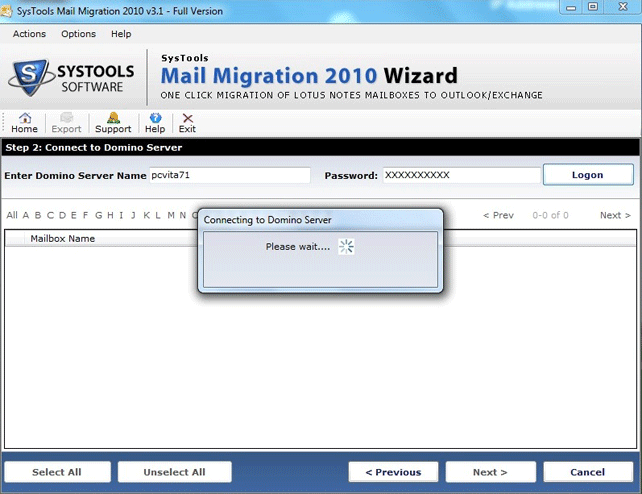This screenshot has height=494, width=642.
Task: Filter mailboxes by letter M
Action: [171, 215]
